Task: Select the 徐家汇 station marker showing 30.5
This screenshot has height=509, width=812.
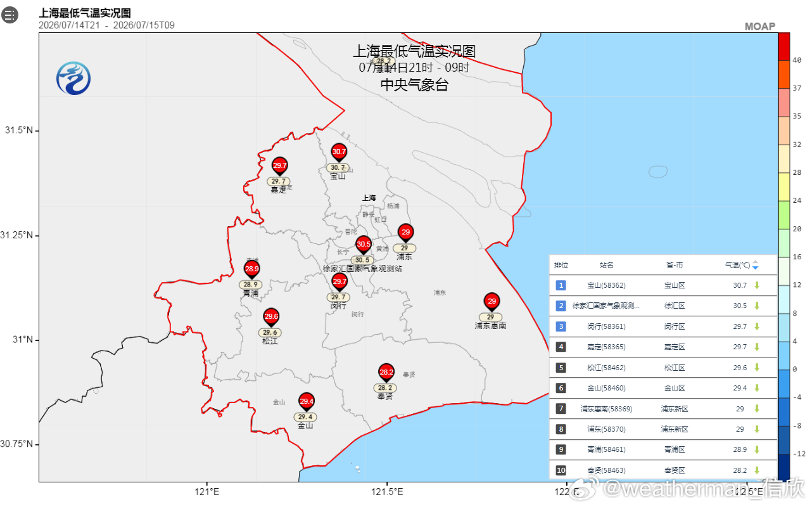Action: click(364, 245)
